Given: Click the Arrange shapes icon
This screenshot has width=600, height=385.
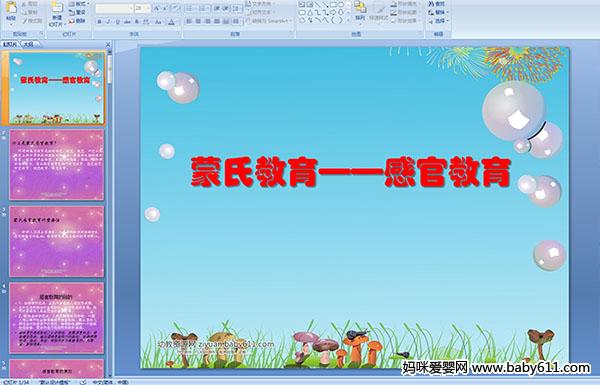Looking at the screenshot, I should pyautogui.click(x=360, y=7).
